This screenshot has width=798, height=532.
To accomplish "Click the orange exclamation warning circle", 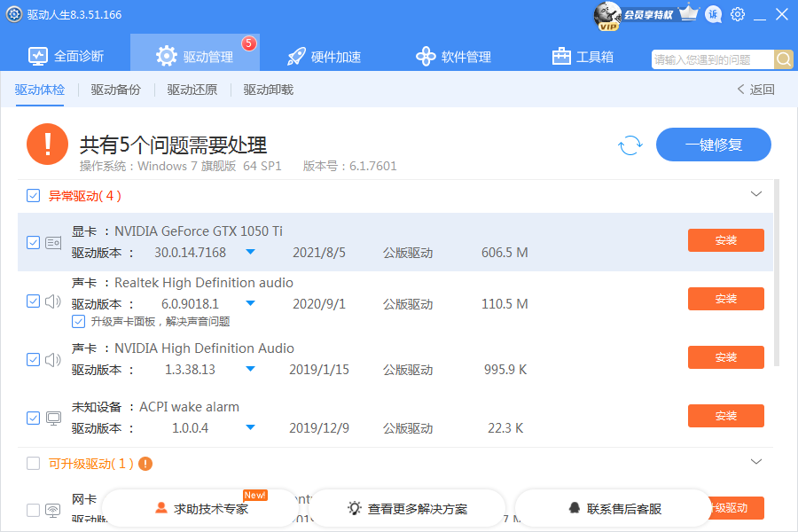I will tap(47, 144).
